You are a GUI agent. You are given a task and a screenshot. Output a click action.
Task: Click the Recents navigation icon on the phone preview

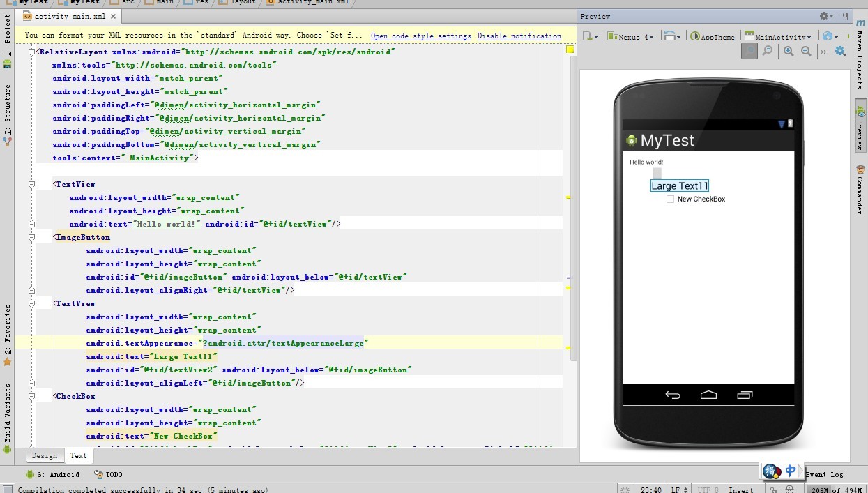coord(745,395)
